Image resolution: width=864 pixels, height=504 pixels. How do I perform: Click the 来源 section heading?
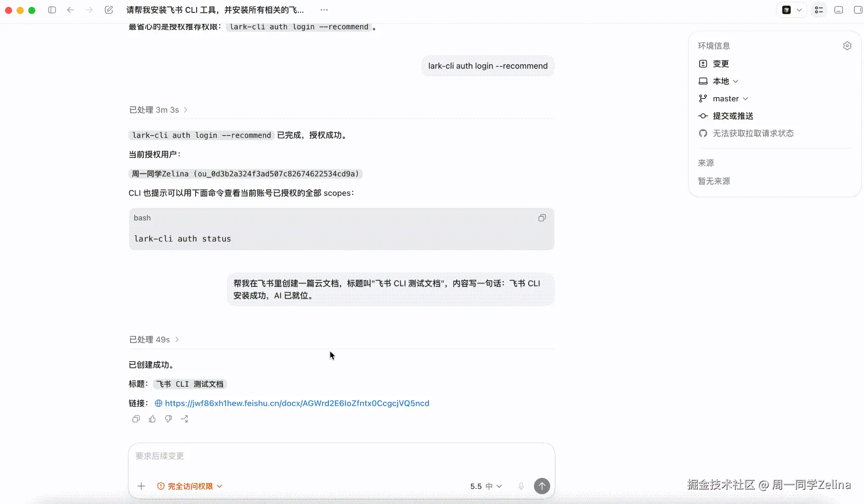pyautogui.click(x=706, y=163)
